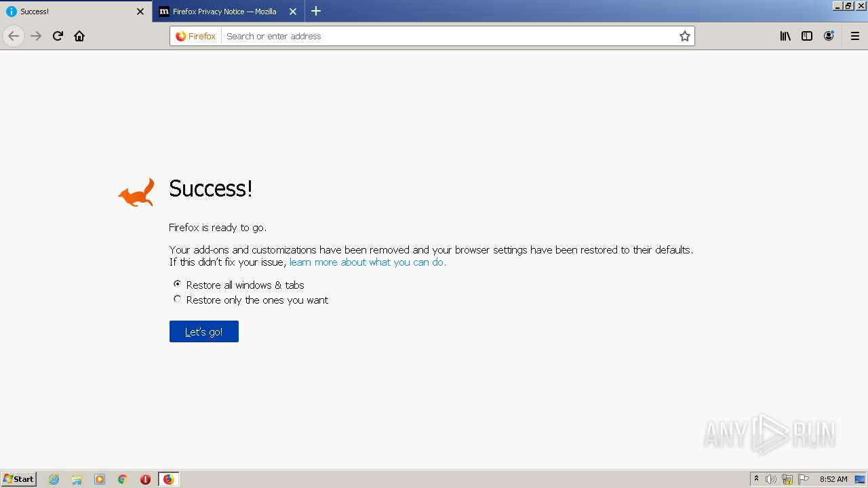Click the fox mascot illustration
The width and height of the screenshot is (868, 488).
pos(136,192)
